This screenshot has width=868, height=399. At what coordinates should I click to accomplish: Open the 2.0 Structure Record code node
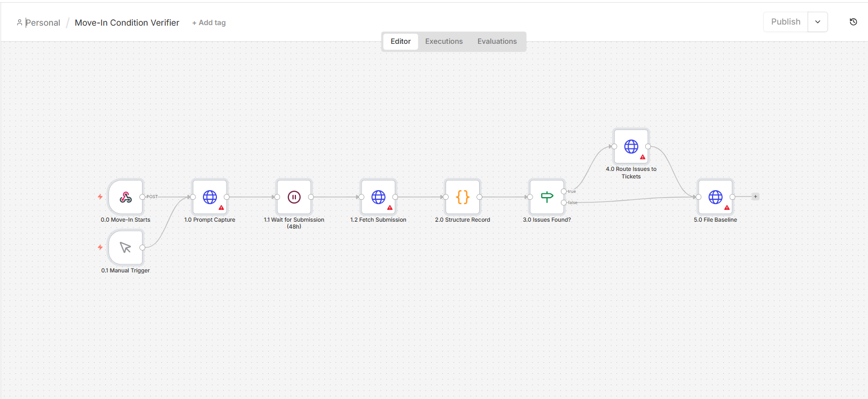(x=463, y=197)
